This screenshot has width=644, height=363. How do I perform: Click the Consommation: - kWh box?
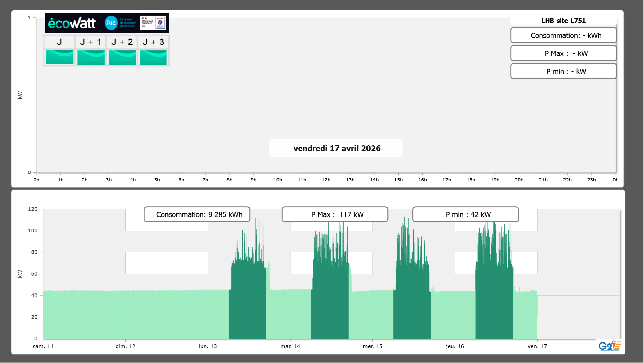[563, 35]
